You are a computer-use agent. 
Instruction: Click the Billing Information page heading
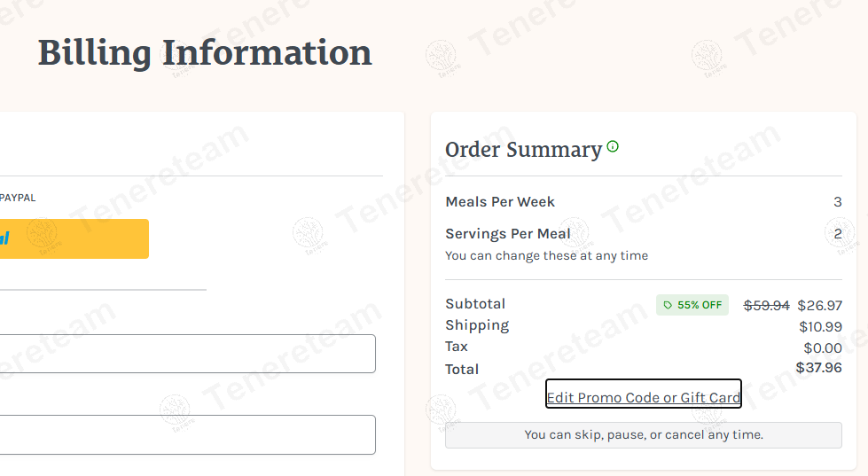coord(205,53)
